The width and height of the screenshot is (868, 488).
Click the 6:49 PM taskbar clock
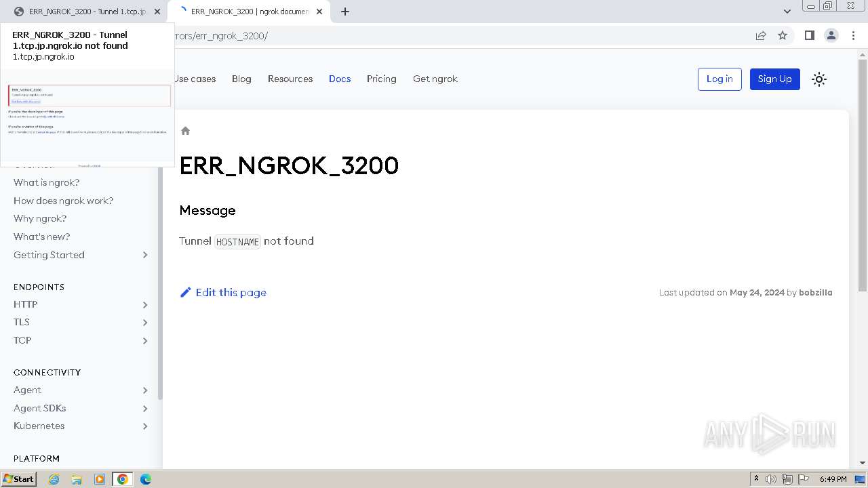pyautogui.click(x=833, y=479)
